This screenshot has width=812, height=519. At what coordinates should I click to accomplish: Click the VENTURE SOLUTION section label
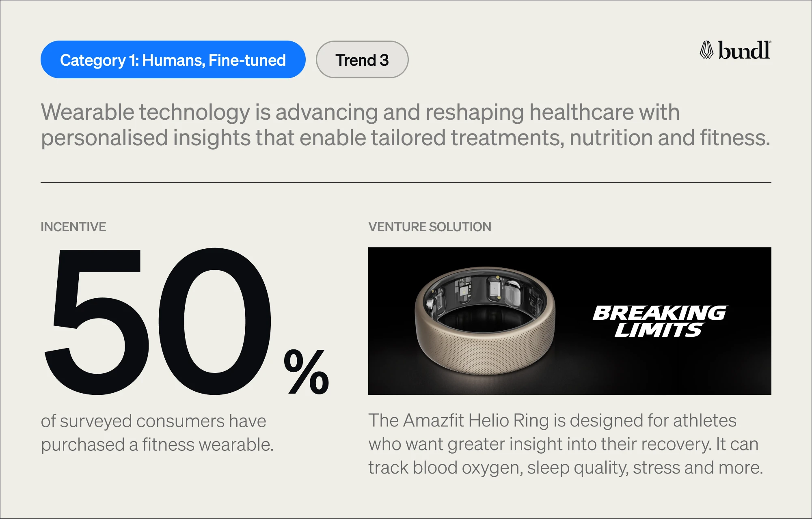click(x=430, y=227)
